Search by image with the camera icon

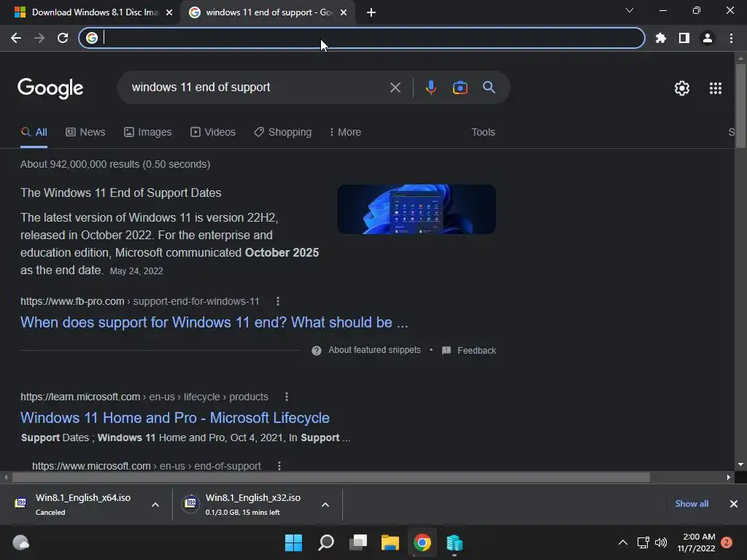460,87
